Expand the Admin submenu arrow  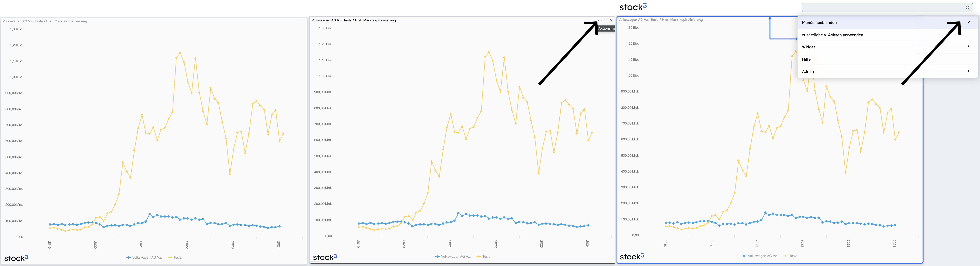[x=969, y=71]
